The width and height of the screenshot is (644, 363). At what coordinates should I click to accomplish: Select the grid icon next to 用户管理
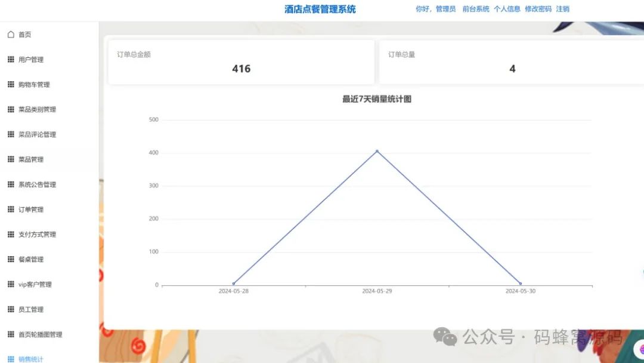pos(10,59)
